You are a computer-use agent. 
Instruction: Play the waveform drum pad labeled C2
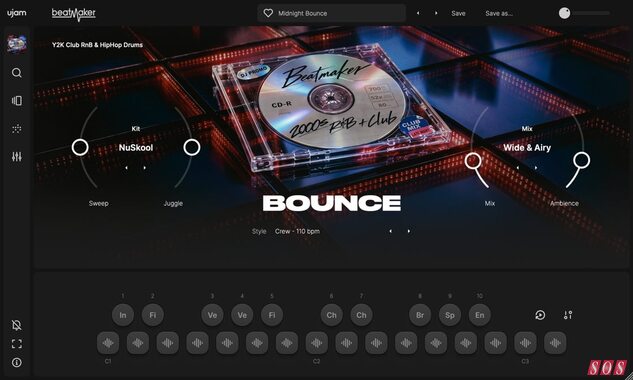[316, 343]
